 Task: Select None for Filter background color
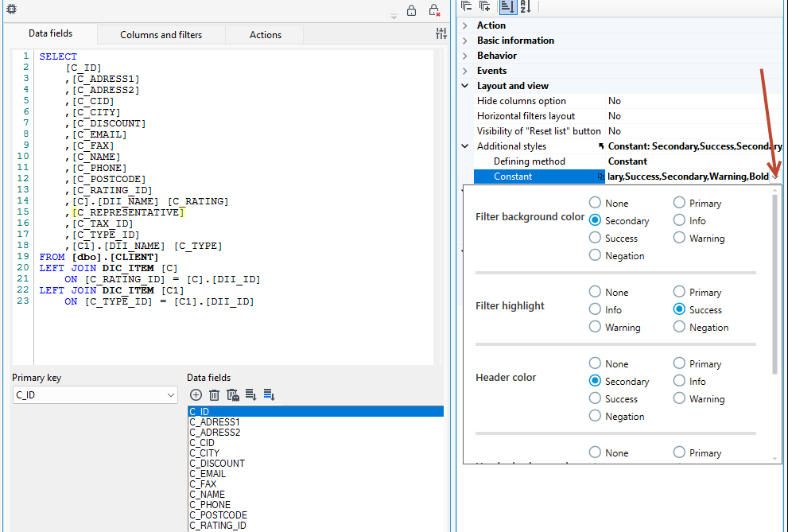coord(595,203)
